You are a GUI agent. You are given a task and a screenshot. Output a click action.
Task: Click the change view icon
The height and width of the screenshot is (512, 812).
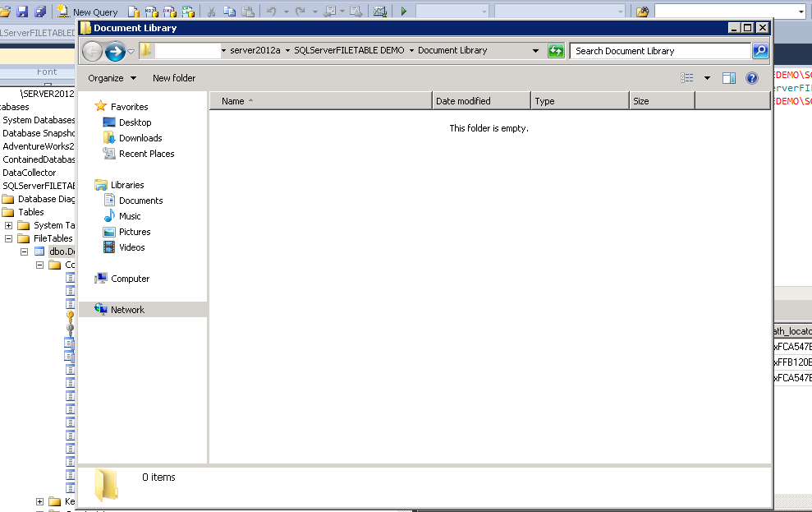(687, 78)
